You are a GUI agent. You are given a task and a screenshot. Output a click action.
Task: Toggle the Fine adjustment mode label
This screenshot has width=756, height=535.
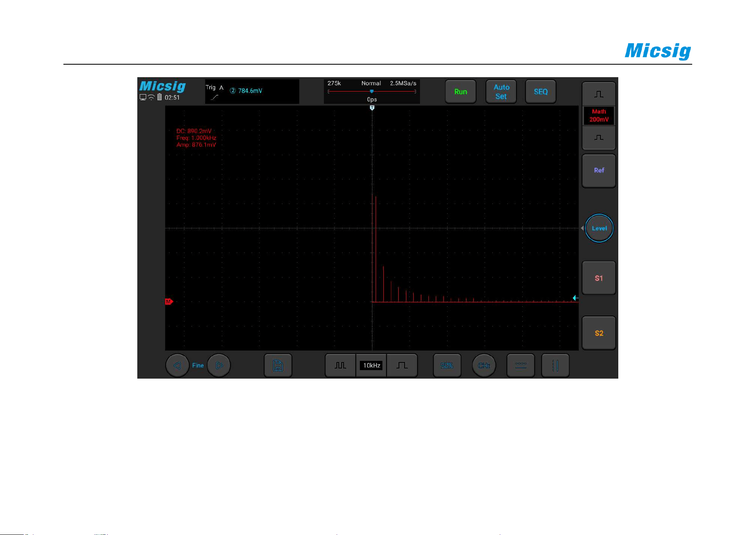point(198,366)
